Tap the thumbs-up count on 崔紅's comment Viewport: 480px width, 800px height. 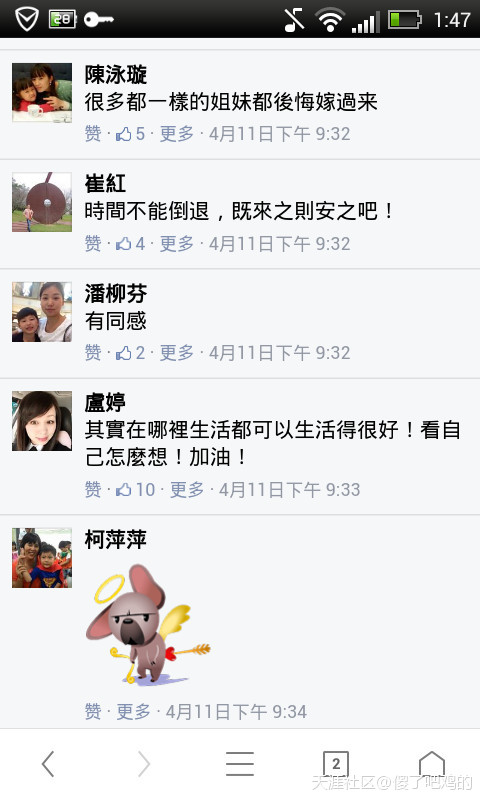[131, 244]
